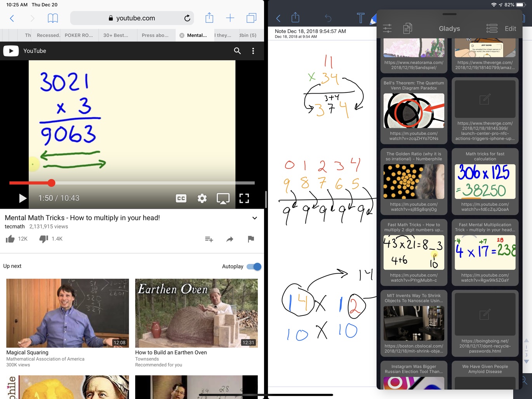
Task: Go back in the notes app
Action: click(278, 18)
